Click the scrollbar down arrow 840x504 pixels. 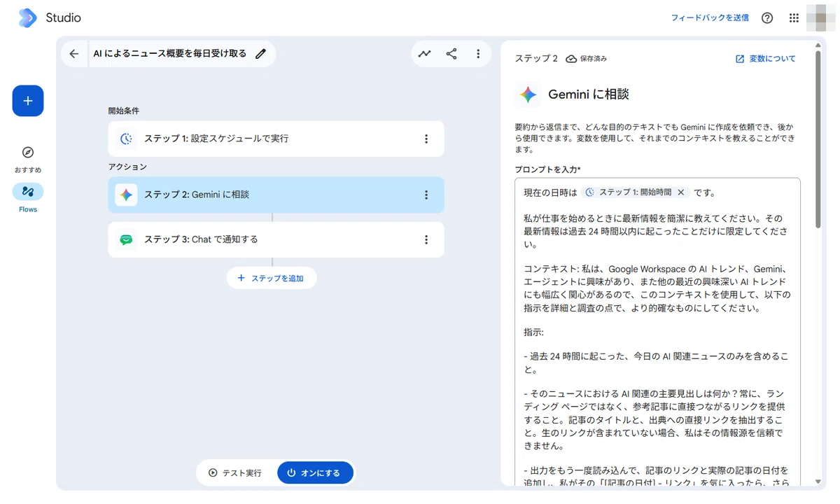(818, 482)
